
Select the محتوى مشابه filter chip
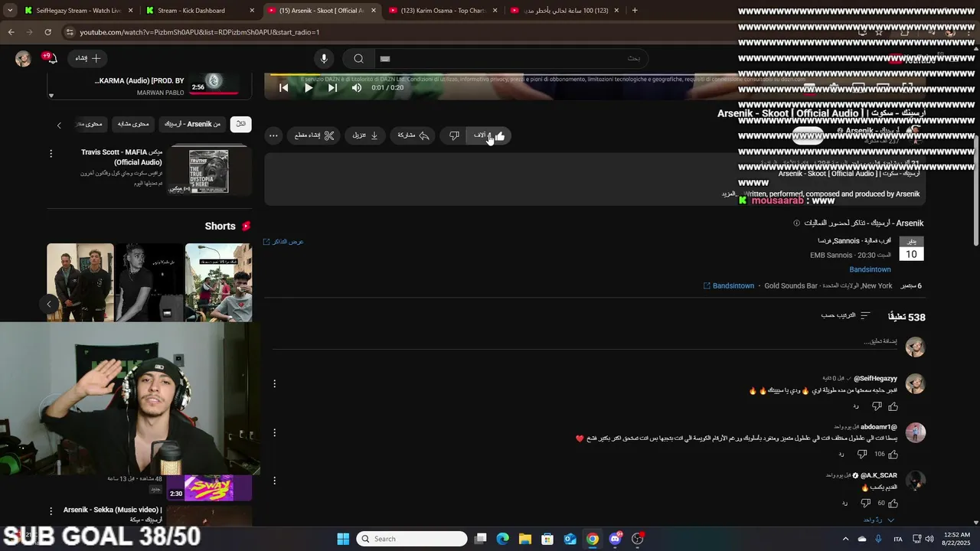(x=133, y=124)
